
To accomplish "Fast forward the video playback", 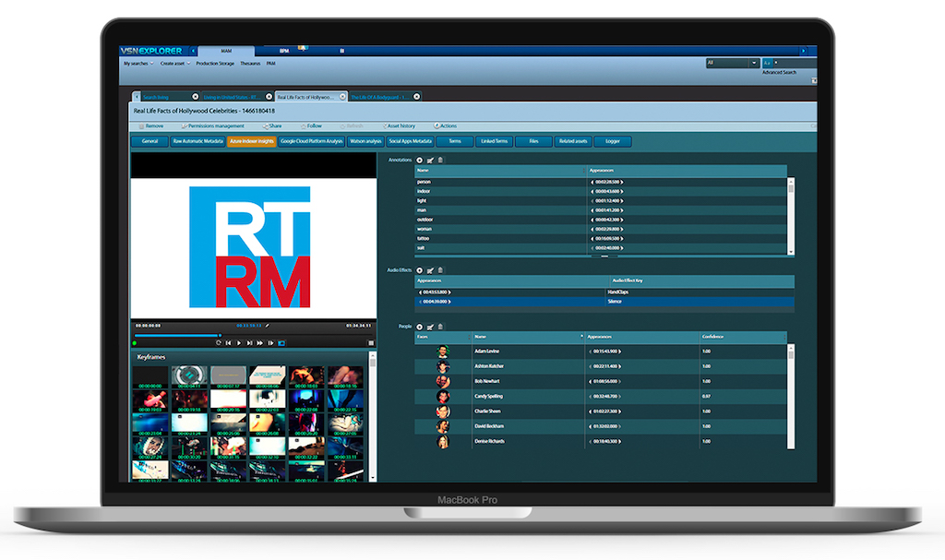I will [x=259, y=343].
